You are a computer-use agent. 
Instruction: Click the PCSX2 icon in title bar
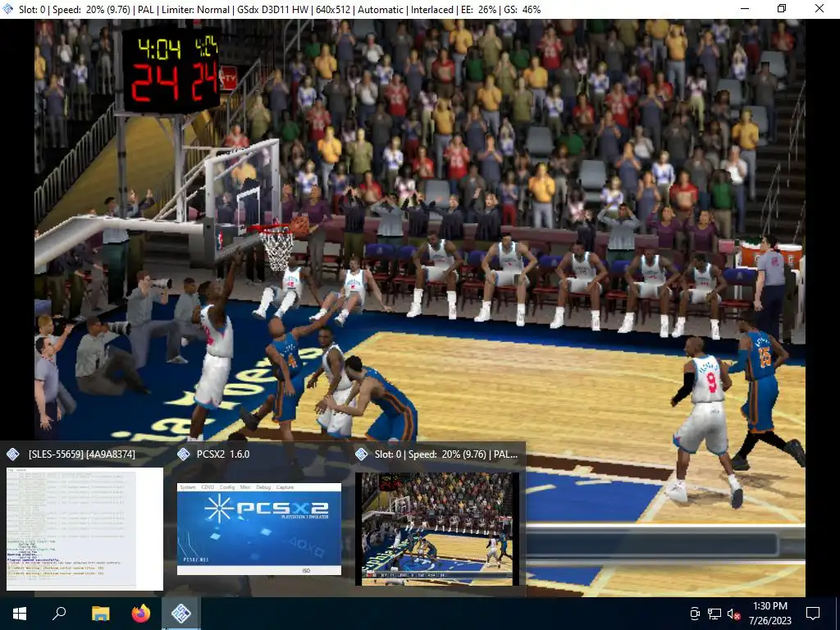pyautogui.click(x=8, y=9)
